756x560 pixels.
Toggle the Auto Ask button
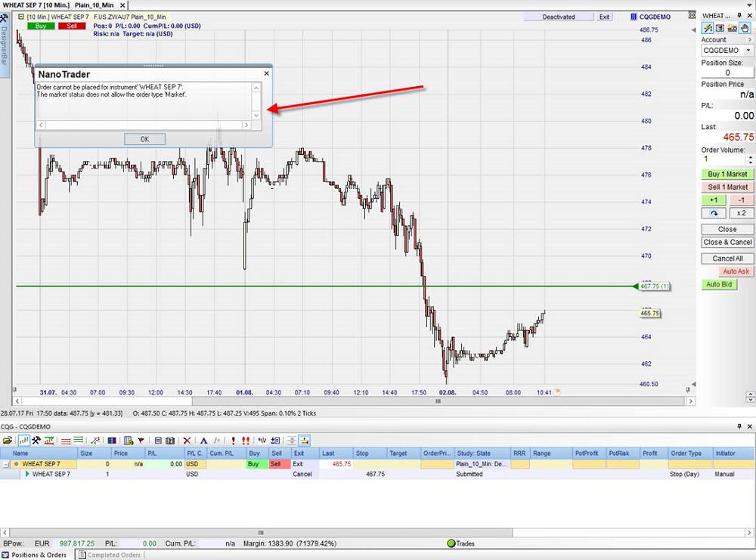(736, 271)
